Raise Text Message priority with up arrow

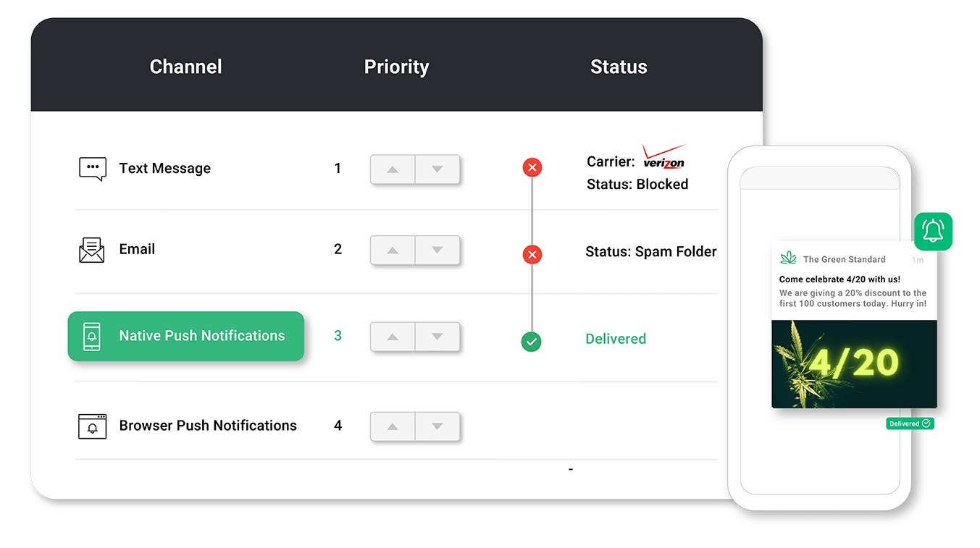click(392, 169)
